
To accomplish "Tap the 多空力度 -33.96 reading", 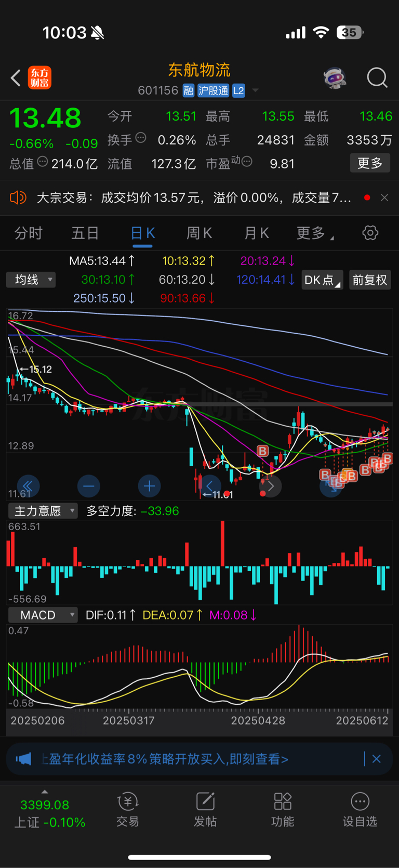I will (x=132, y=511).
